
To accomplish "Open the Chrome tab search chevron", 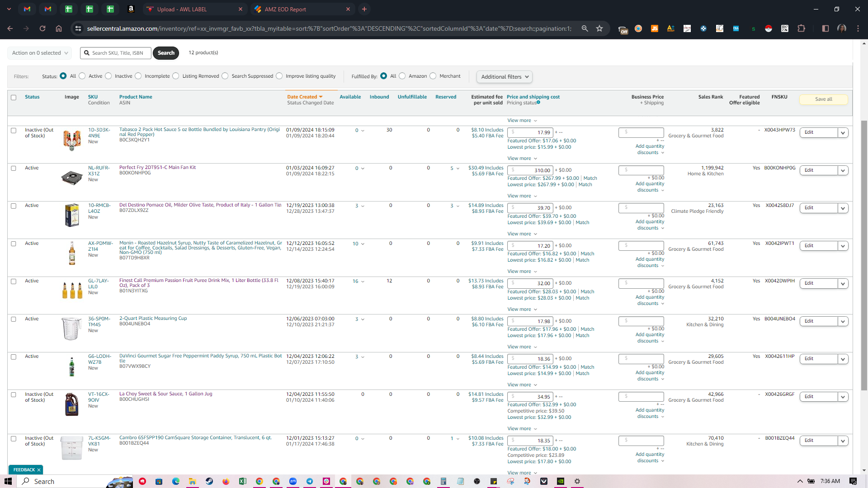I will click(x=9, y=9).
